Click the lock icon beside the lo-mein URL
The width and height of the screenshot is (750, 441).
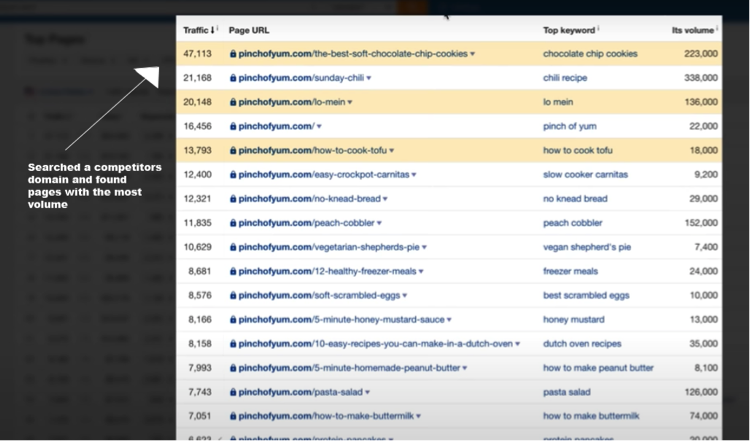tap(233, 102)
